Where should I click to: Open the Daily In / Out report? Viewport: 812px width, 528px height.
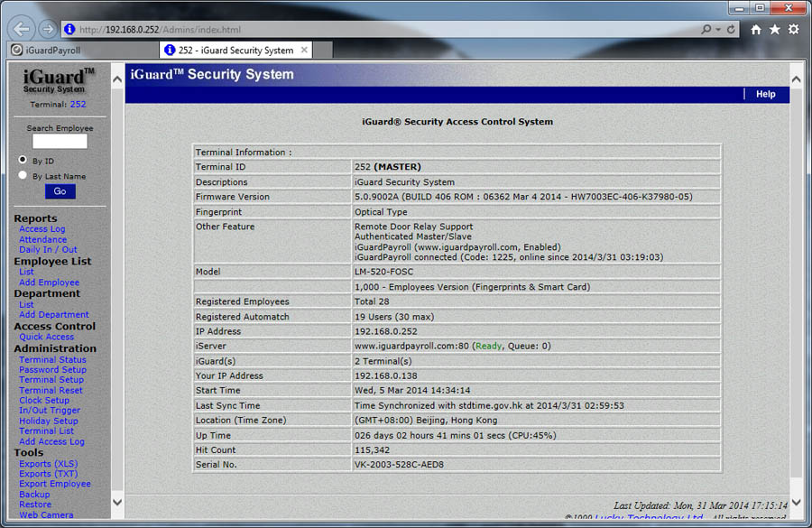[48, 249]
